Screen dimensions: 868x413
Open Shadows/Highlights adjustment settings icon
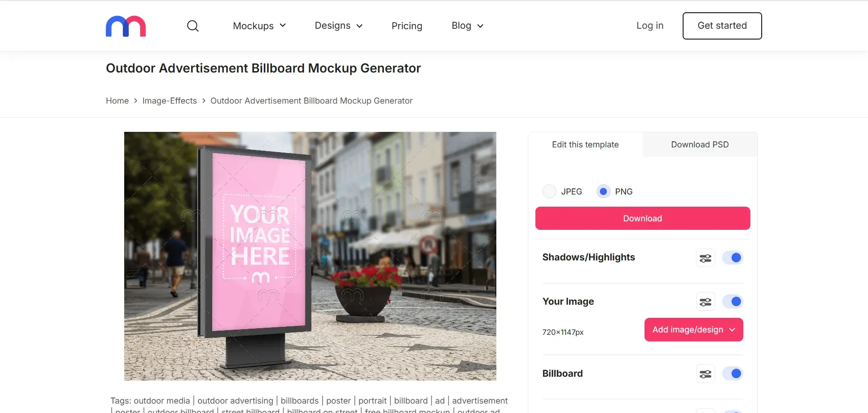[705, 258]
